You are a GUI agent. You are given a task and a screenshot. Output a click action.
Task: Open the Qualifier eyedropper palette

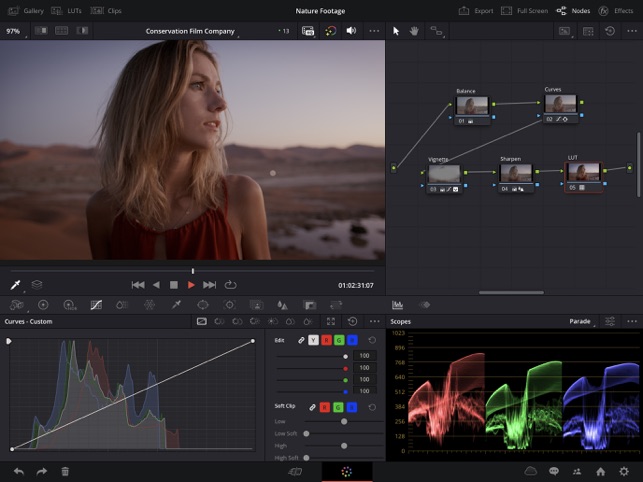(x=176, y=305)
